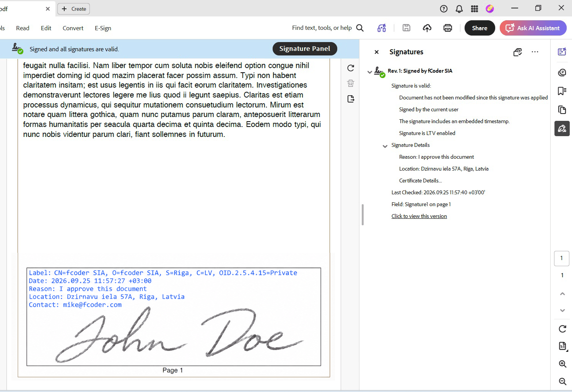
Task: Close the Signatures panel
Action: pos(377,52)
